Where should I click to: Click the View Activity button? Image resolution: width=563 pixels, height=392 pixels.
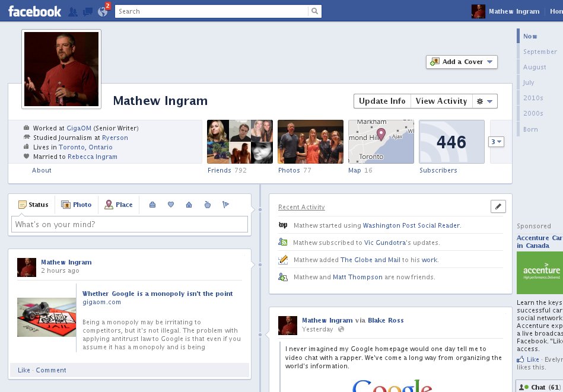(441, 101)
